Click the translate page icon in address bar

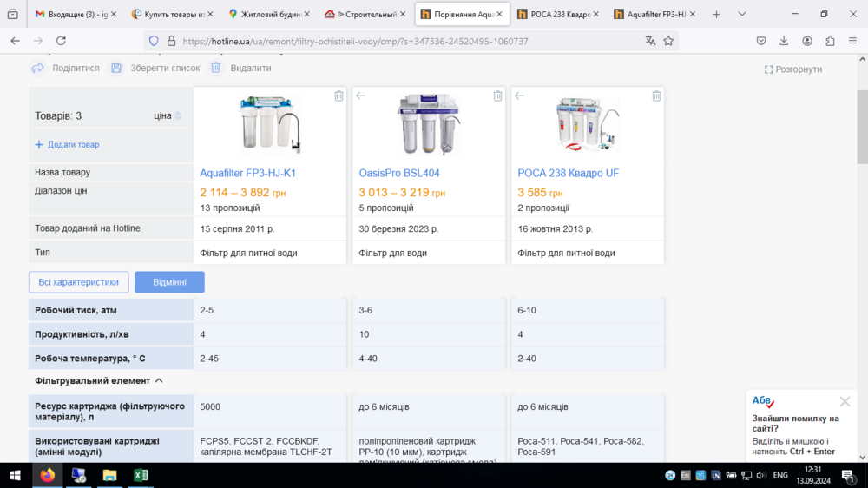click(x=650, y=41)
